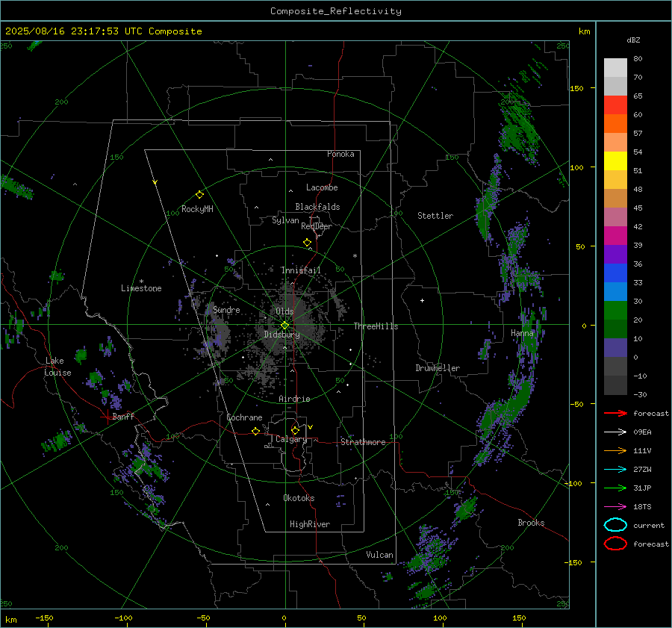Viewport: 672px width, 628px height.
Task: Click the red forecast arrow in legend
Action: (615, 413)
